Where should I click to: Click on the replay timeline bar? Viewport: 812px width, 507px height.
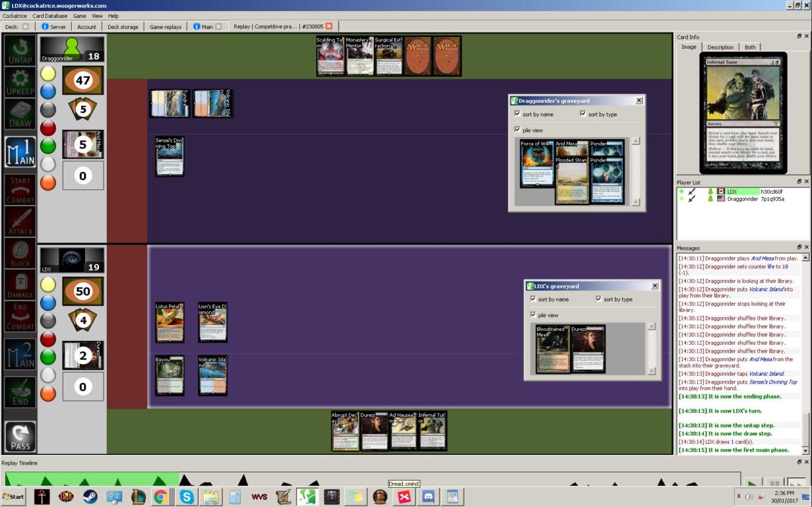tap(373, 479)
